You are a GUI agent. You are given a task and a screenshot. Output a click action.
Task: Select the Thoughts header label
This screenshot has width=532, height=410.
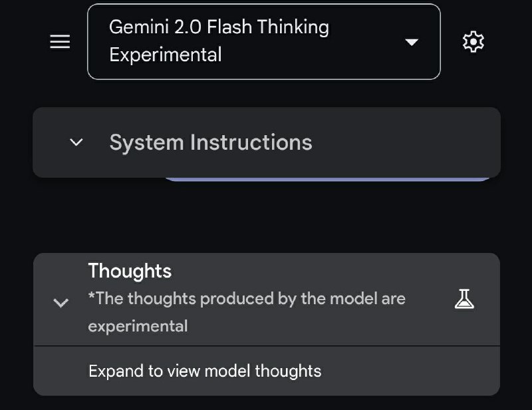130,271
